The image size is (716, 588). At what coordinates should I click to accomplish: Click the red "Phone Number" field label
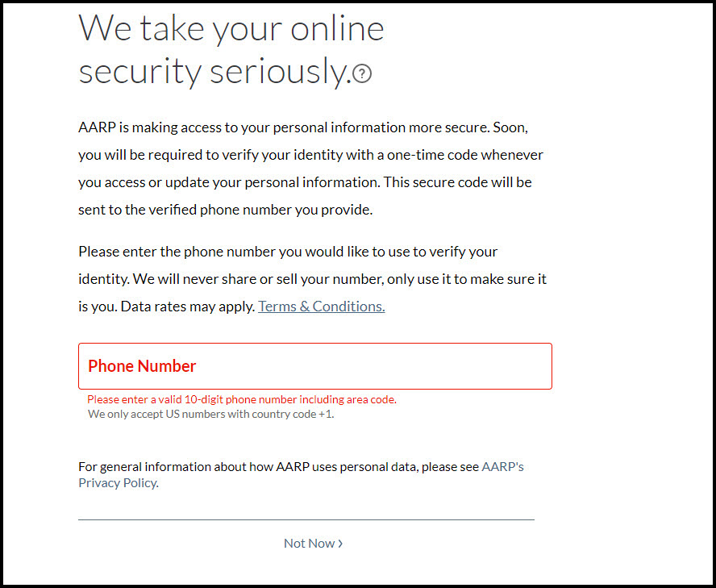(x=142, y=366)
